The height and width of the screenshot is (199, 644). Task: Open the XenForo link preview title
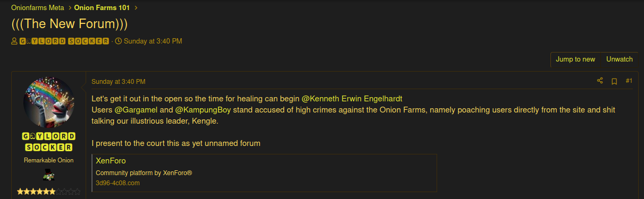click(111, 160)
